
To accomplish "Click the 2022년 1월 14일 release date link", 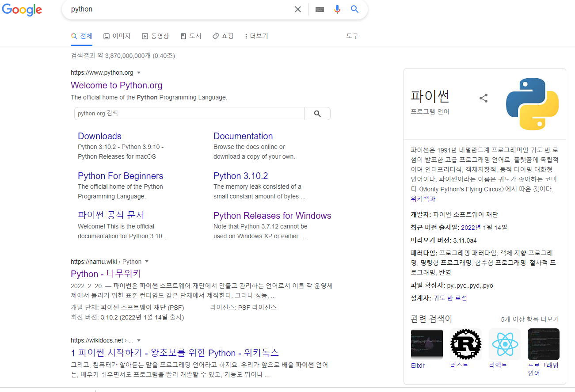I will coord(484,228).
